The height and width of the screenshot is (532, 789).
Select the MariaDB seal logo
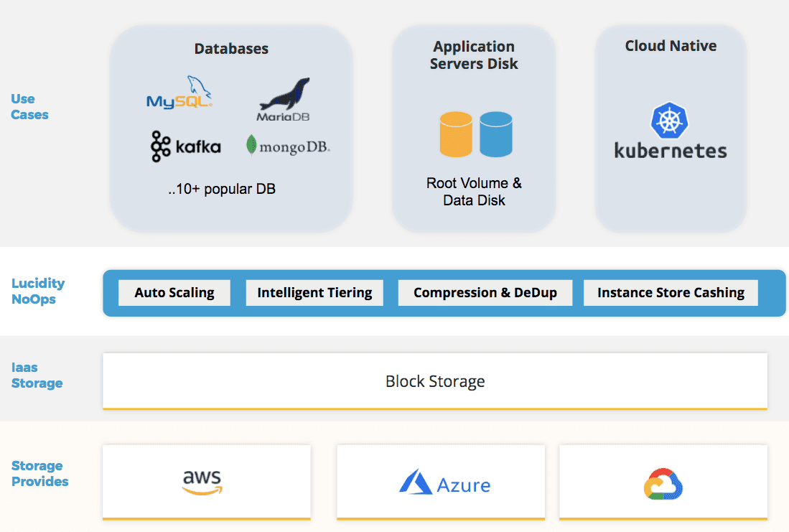click(x=284, y=100)
